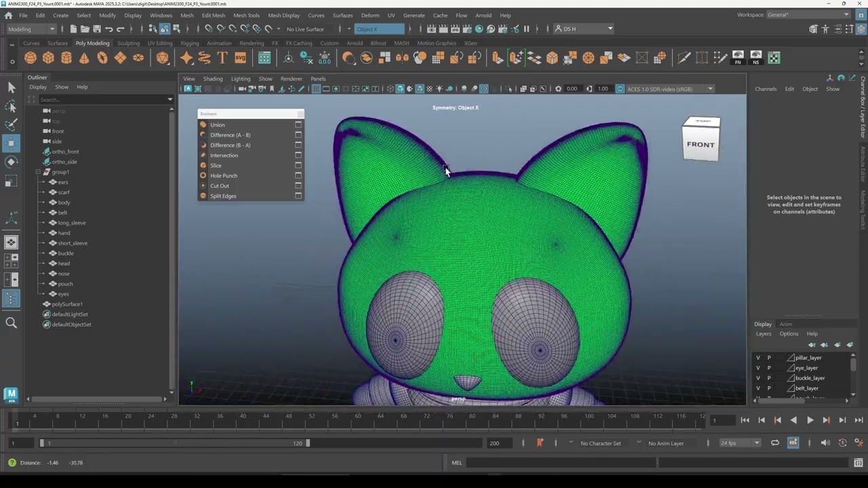
Task: Create a polygon cylinder from the shelf
Action: [66, 58]
